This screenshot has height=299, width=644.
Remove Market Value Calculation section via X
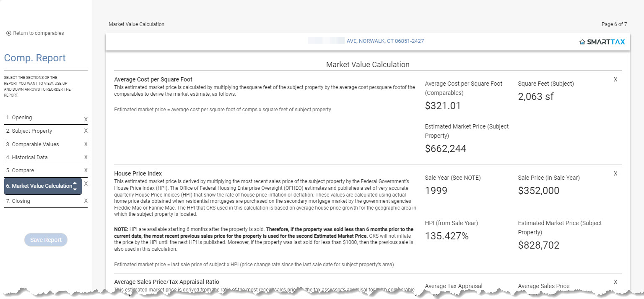86,184
